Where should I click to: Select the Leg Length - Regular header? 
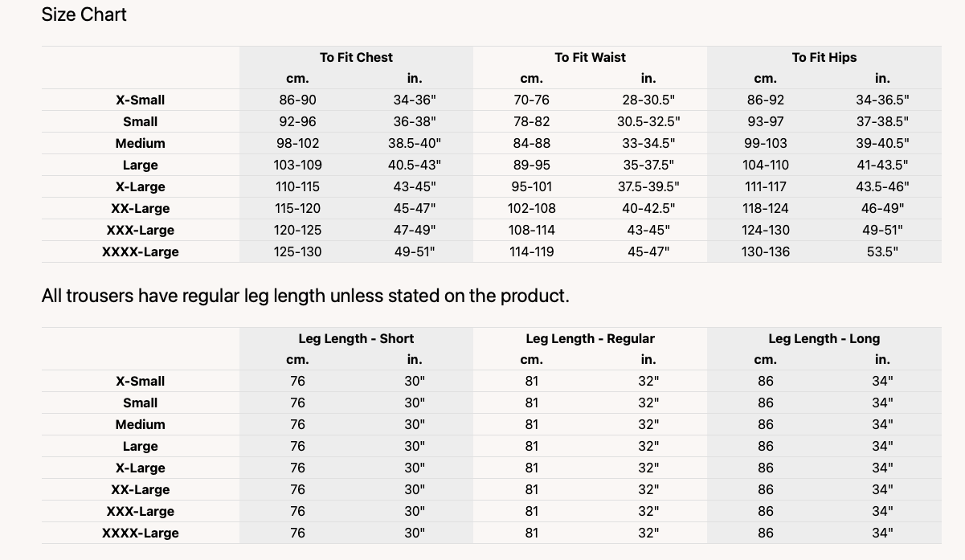tap(590, 338)
